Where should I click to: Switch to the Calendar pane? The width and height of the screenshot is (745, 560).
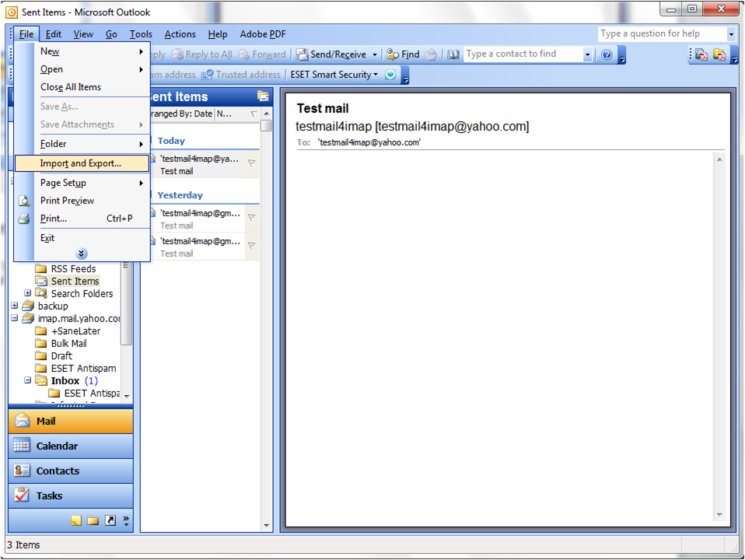coord(71,446)
